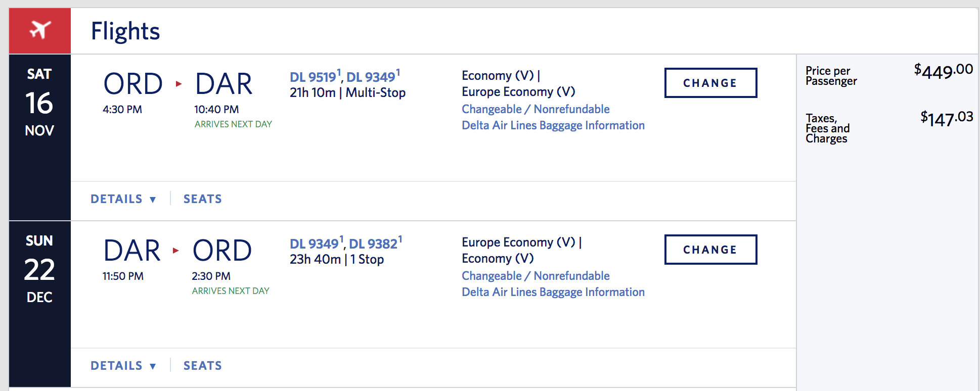Click red arrow between ORD and DAR outbound
This screenshot has width=980, height=391.
(x=179, y=84)
